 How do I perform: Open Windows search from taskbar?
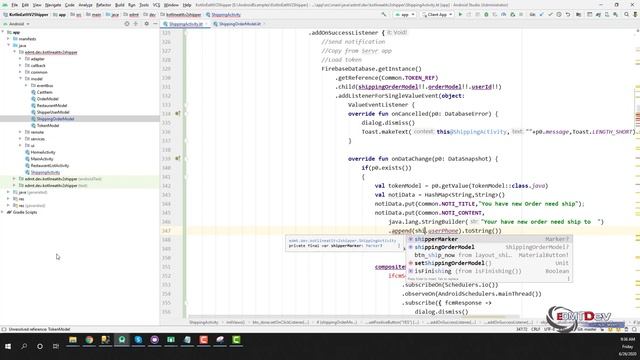pos(24,346)
